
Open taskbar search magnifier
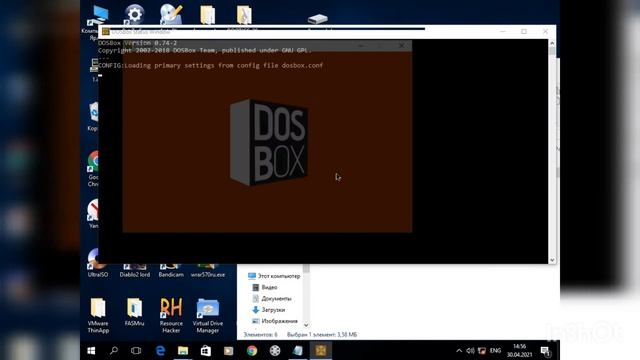tap(113, 351)
